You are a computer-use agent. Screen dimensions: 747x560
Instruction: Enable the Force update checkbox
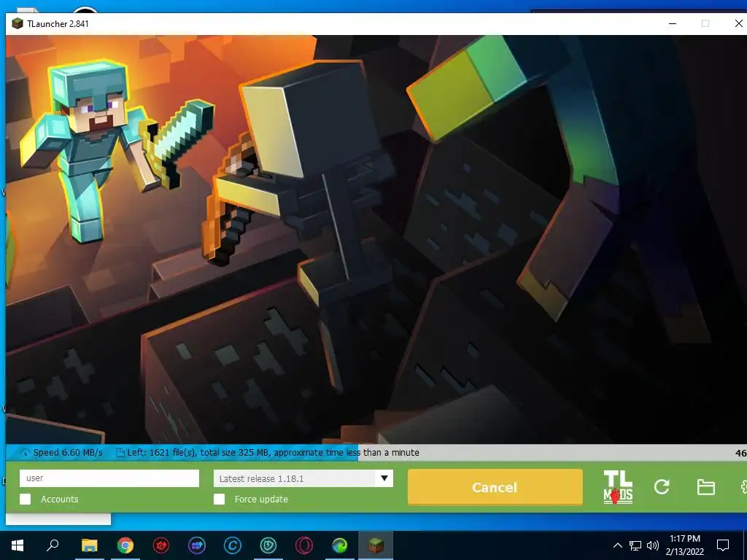pos(219,499)
